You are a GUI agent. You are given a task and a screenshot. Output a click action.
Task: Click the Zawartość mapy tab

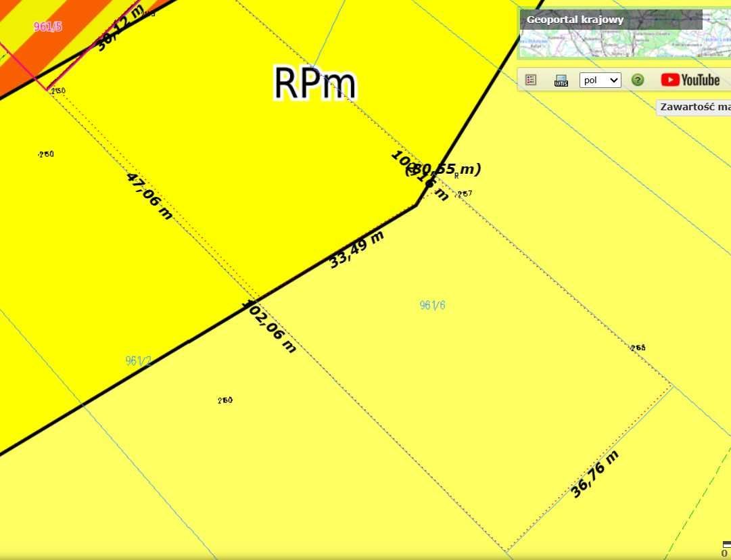694,107
